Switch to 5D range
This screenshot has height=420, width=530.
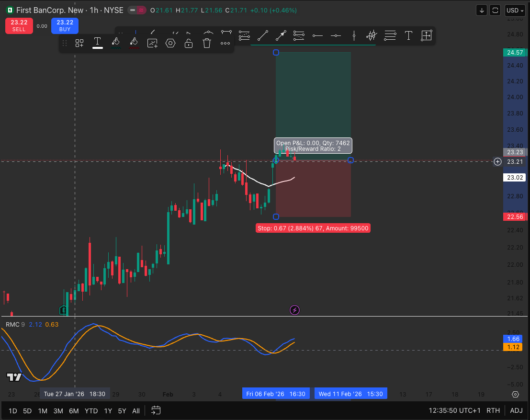point(27,411)
